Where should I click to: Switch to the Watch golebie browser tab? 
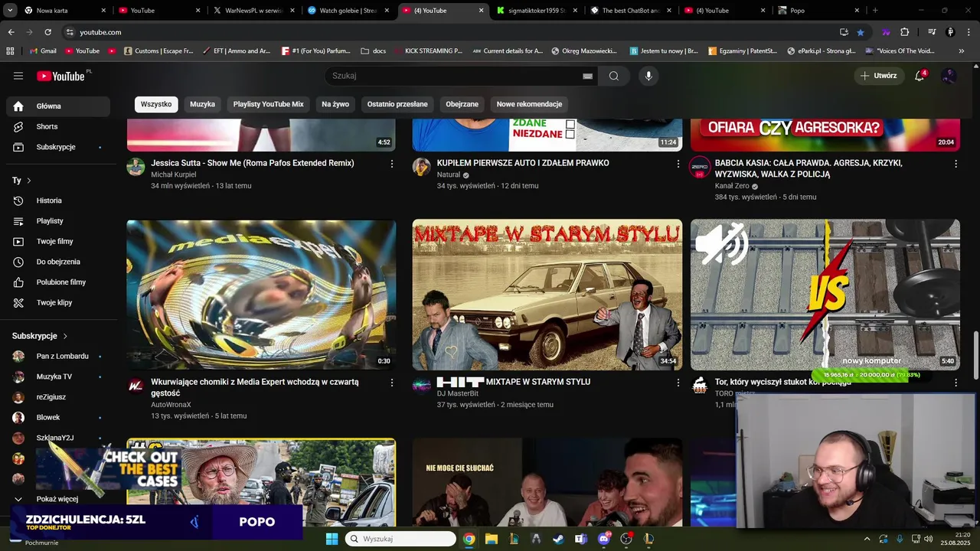tap(348, 11)
